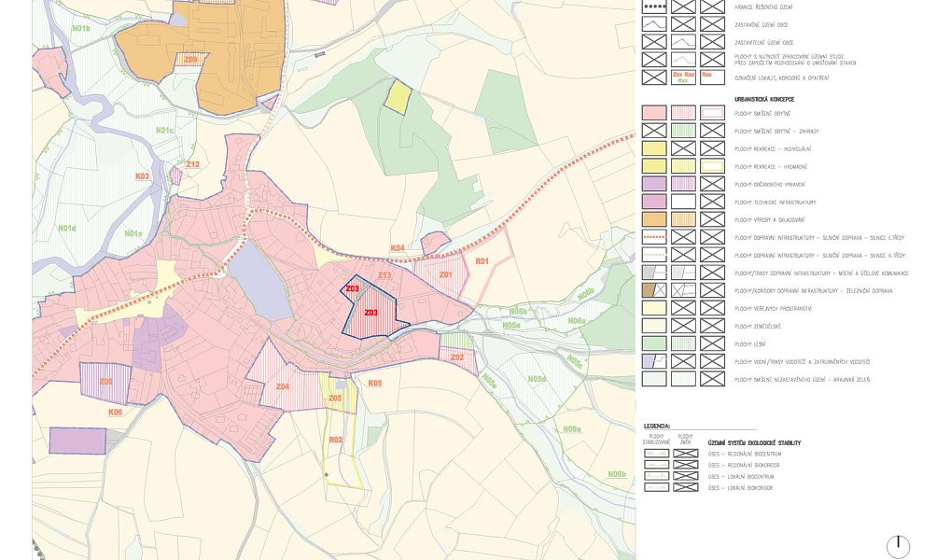
Task: Click the map label 'Z01'
Action: (x=445, y=274)
